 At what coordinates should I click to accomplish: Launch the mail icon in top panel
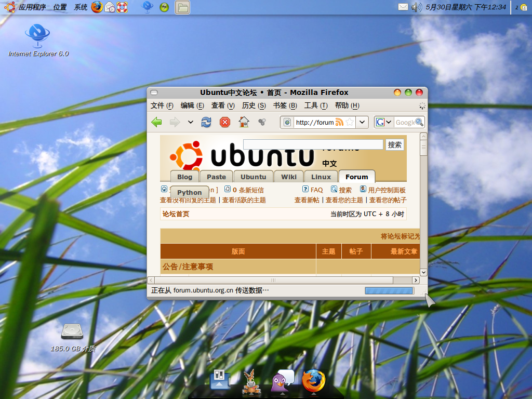110,7
